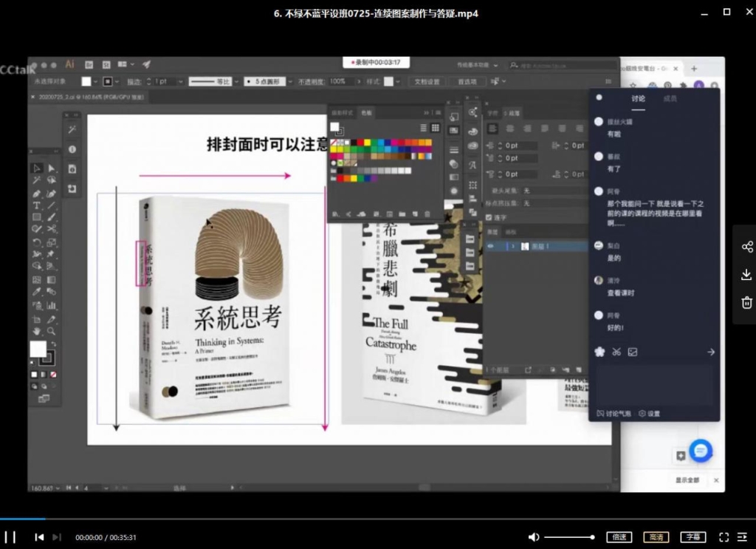756x549 pixels.
Task: Click the download icon on the right sidebar
Action: point(746,273)
